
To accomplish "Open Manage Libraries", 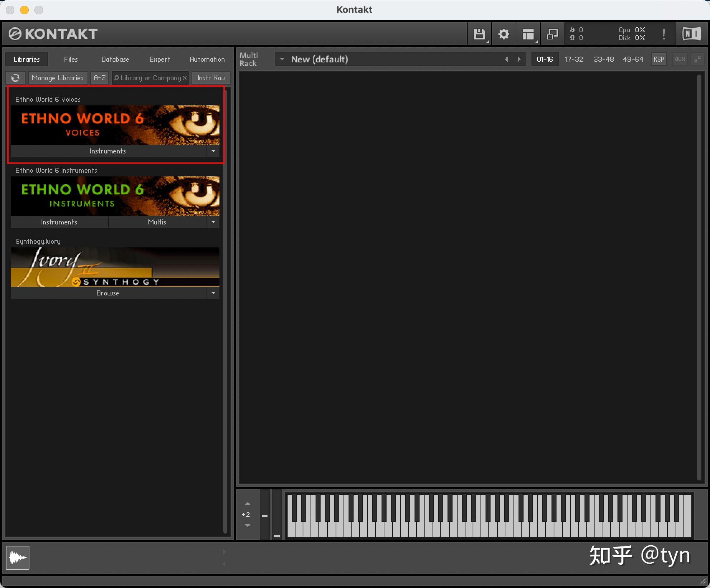I will (58, 78).
